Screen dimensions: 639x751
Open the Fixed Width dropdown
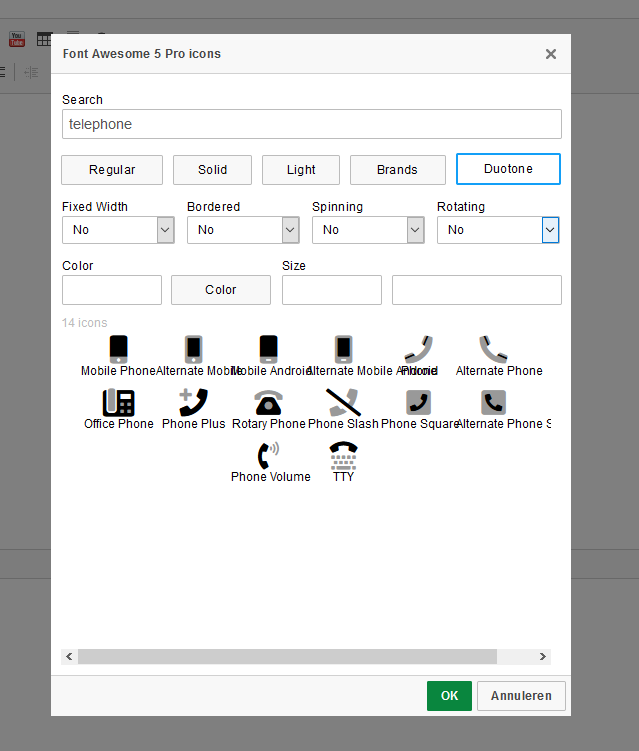(119, 230)
